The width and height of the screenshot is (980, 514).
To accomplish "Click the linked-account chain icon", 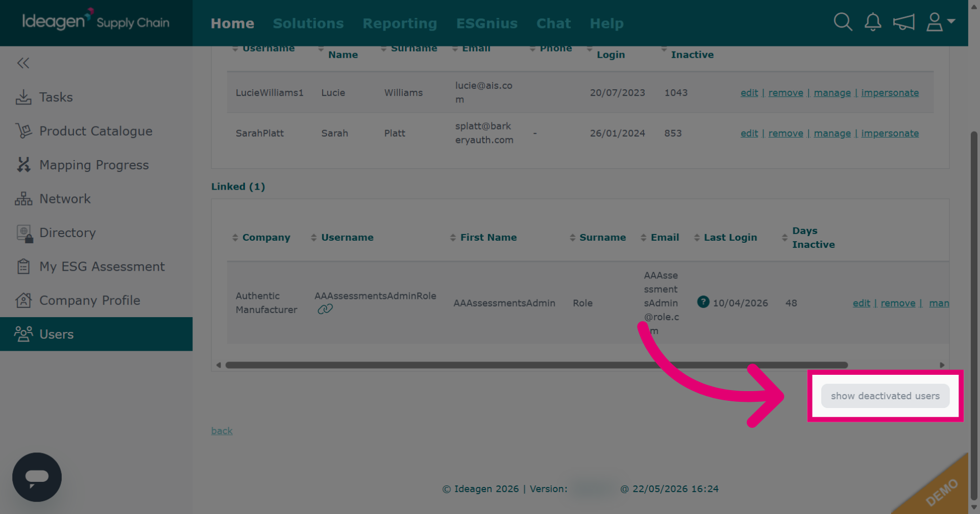I will click(x=325, y=309).
